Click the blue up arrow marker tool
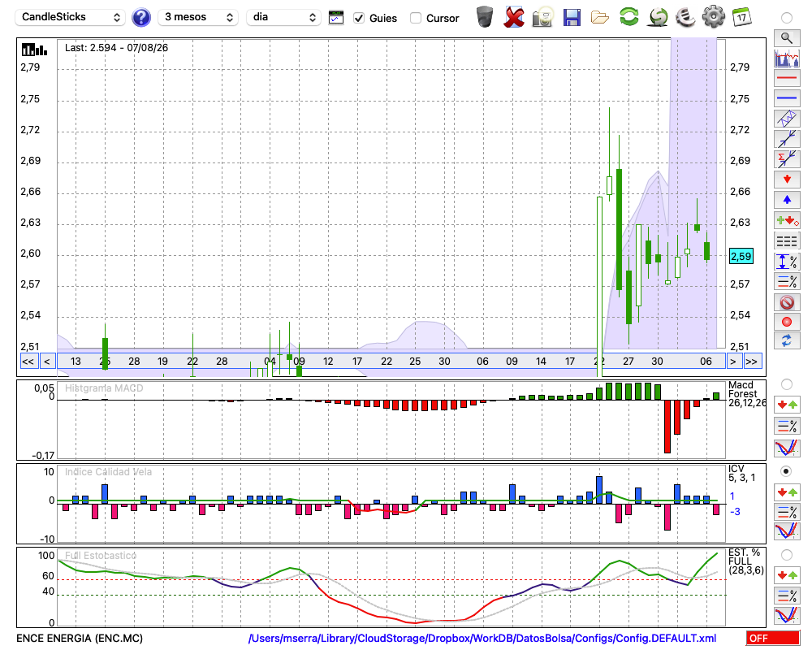The height and width of the screenshot is (650, 812). pyautogui.click(x=787, y=200)
